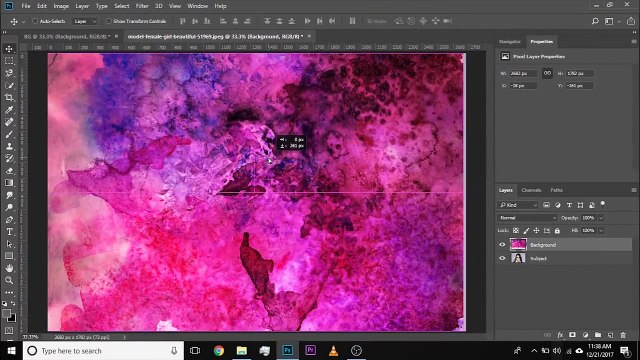Image resolution: width=640 pixels, height=360 pixels.
Task: Click the foreground color swatch
Action: 7,313
